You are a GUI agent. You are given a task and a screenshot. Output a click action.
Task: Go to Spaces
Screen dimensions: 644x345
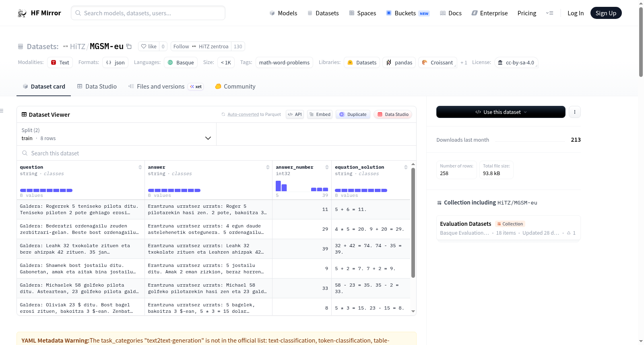coord(363,13)
